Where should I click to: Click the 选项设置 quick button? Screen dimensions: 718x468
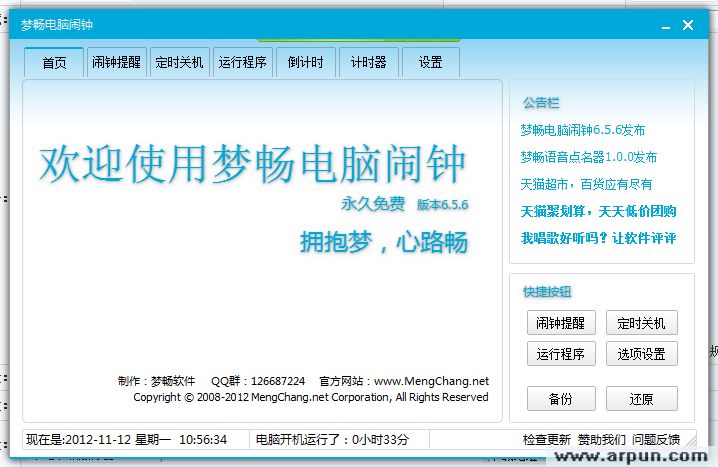tap(641, 354)
